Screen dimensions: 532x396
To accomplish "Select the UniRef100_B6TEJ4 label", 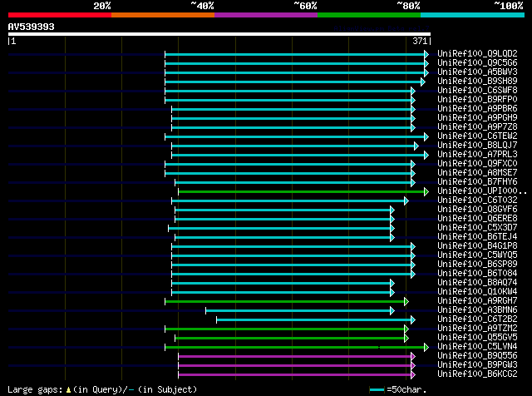I will pyautogui.click(x=477, y=237).
